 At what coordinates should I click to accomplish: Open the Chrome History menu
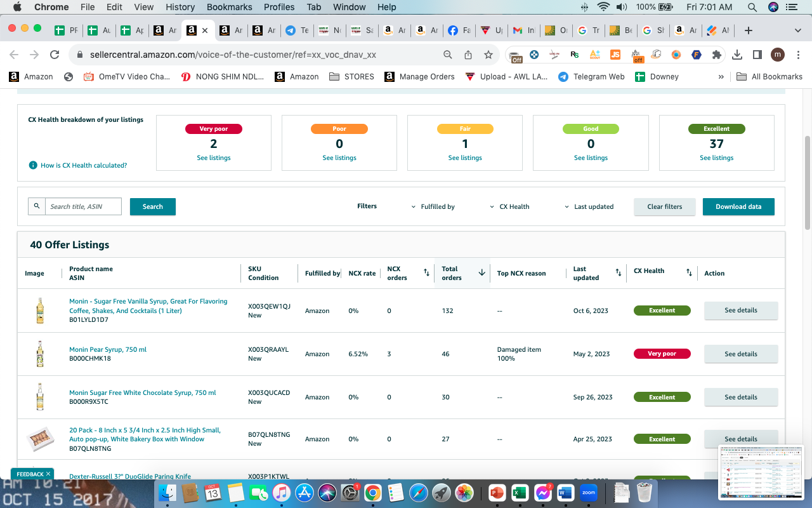tap(180, 7)
